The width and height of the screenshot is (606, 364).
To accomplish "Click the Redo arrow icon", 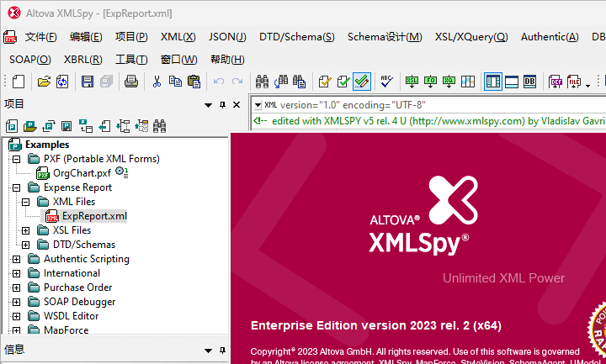I will [237, 82].
